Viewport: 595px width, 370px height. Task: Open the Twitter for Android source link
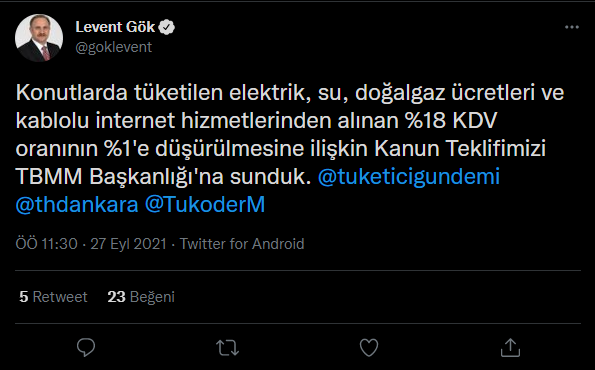(x=242, y=244)
